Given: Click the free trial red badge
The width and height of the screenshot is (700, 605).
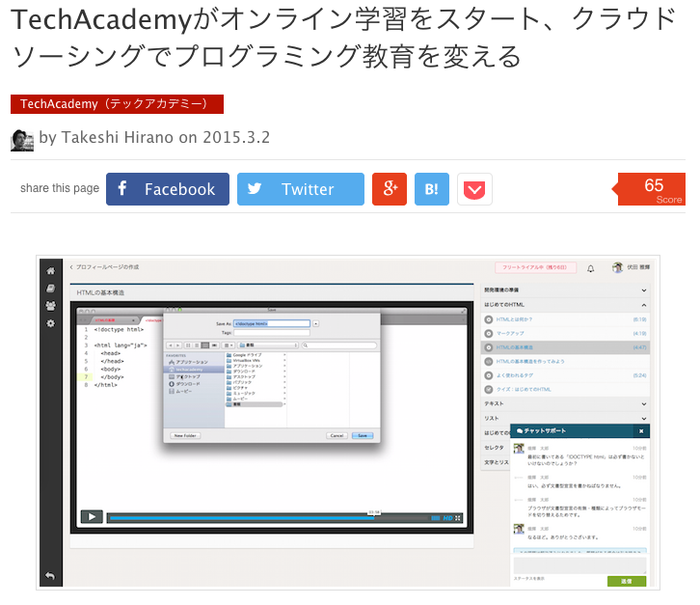Looking at the screenshot, I should 535,267.
